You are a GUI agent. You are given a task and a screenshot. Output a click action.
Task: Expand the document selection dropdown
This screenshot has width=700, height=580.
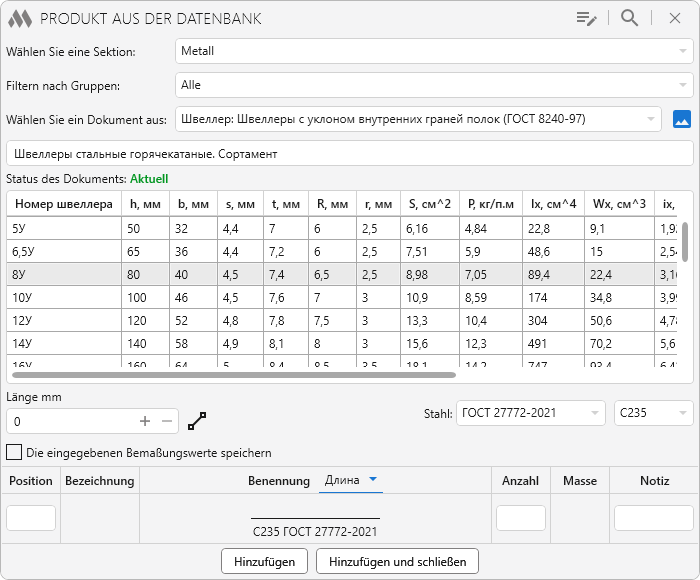(x=418, y=119)
